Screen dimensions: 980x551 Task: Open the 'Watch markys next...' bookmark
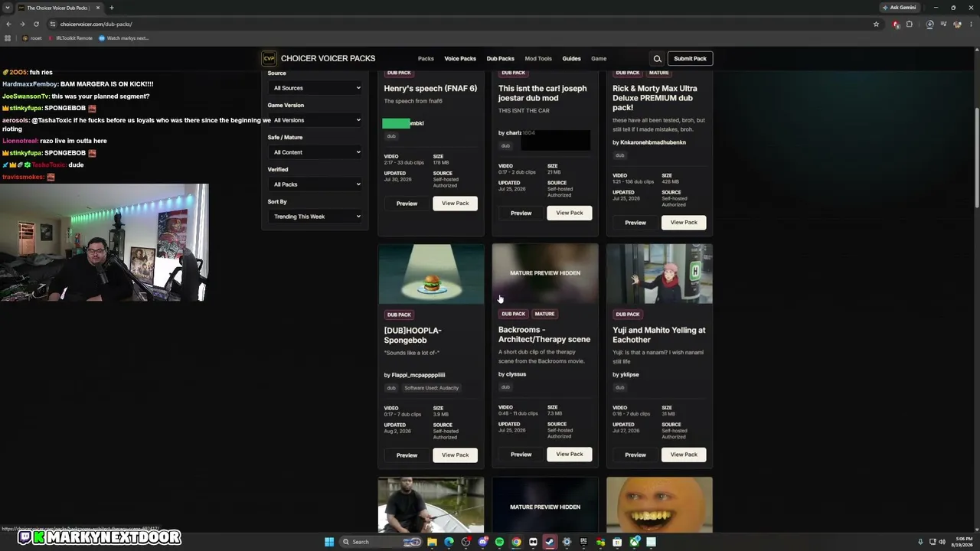(124, 38)
